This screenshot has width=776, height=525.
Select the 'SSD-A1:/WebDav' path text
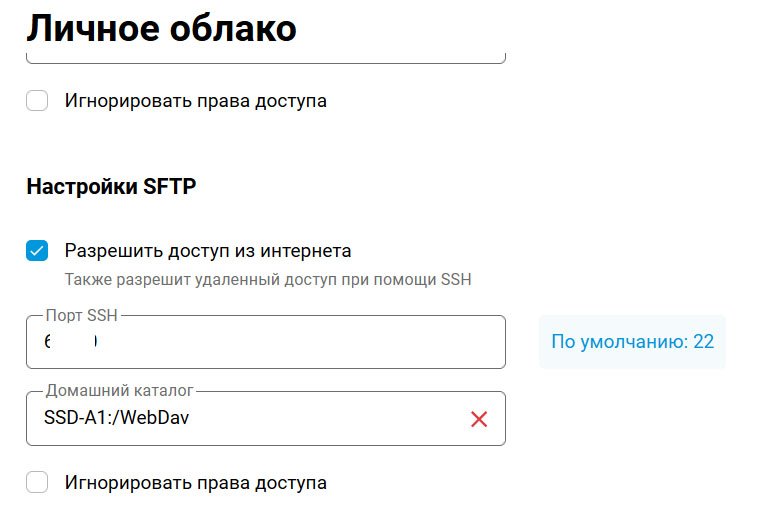click(116, 418)
